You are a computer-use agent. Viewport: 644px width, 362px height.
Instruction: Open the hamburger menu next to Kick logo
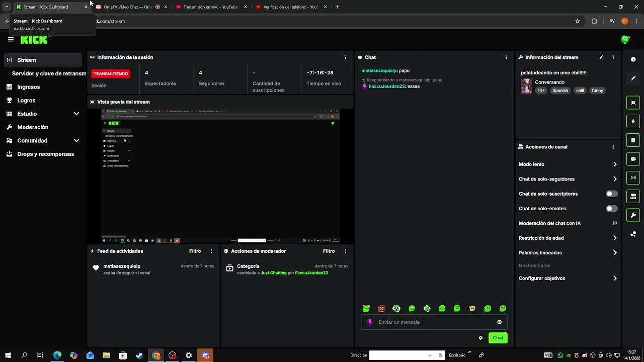click(x=11, y=39)
